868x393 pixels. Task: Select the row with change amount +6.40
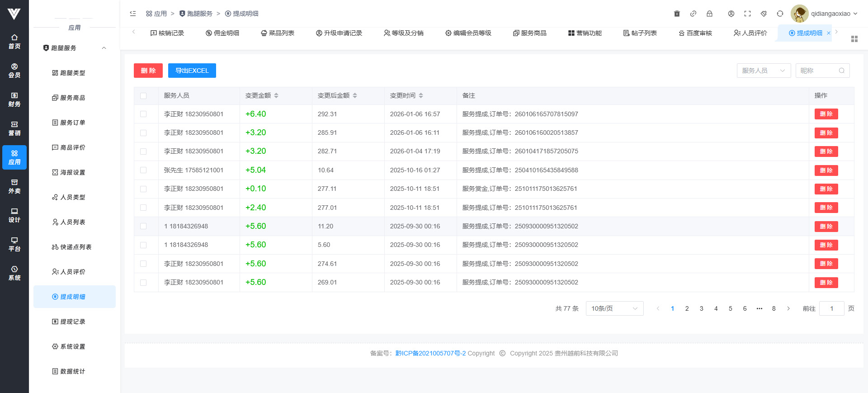pyautogui.click(x=143, y=114)
